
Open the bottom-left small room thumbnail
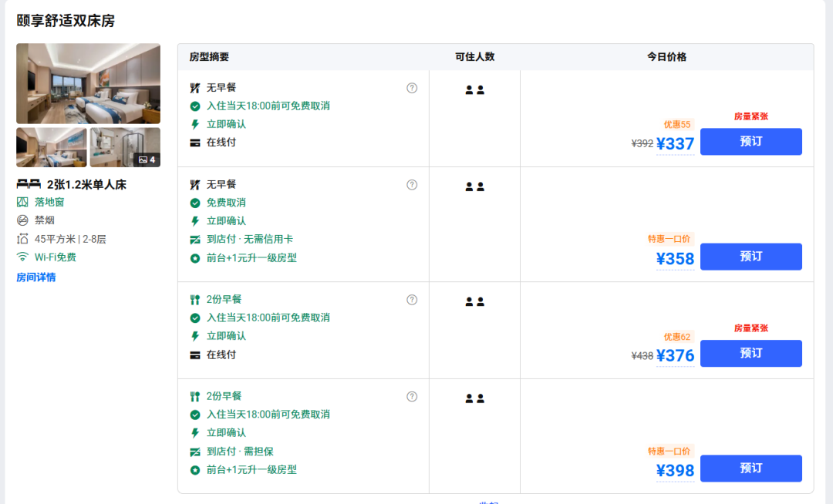pos(52,147)
